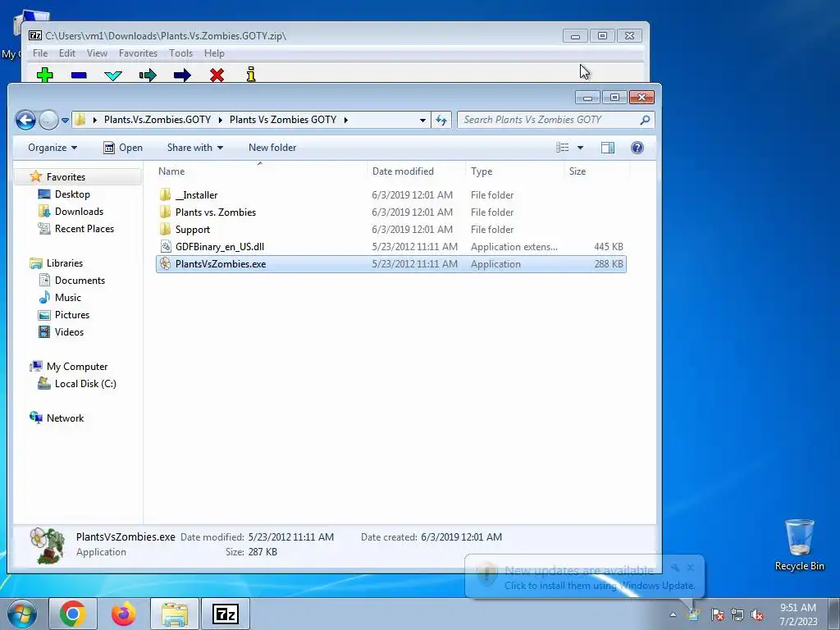The height and width of the screenshot is (630, 840).
Task: Open the Tools menu in 7-Zip
Action: point(180,53)
